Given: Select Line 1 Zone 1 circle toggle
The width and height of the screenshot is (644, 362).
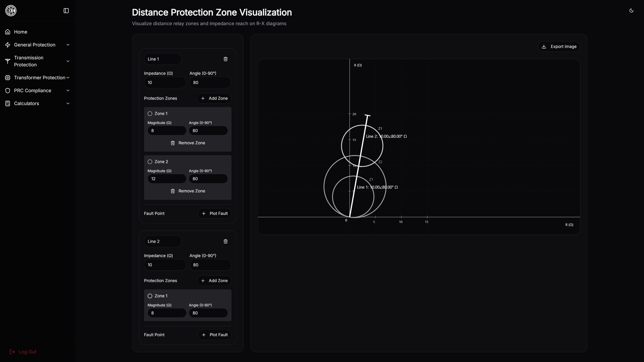Looking at the screenshot, I should 150,114.
